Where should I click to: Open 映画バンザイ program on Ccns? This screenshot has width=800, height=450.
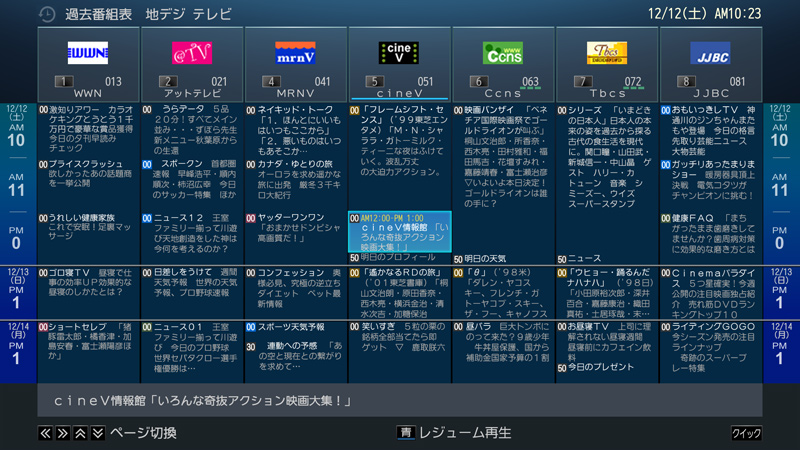click(x=503, y=150)
